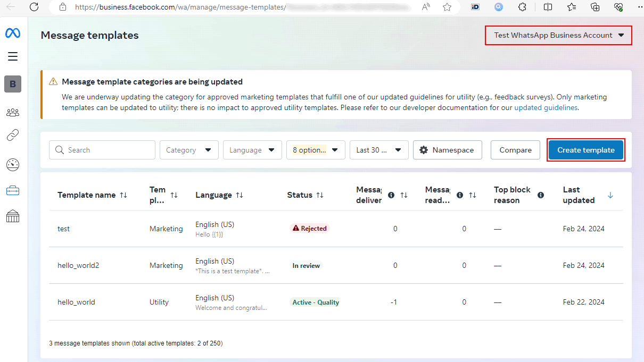Image resolution: width=644 pixels, height=362 pixels.
Task: Click the blue circular extension icon
Action: pyautogui.click(x=499, y=7)
